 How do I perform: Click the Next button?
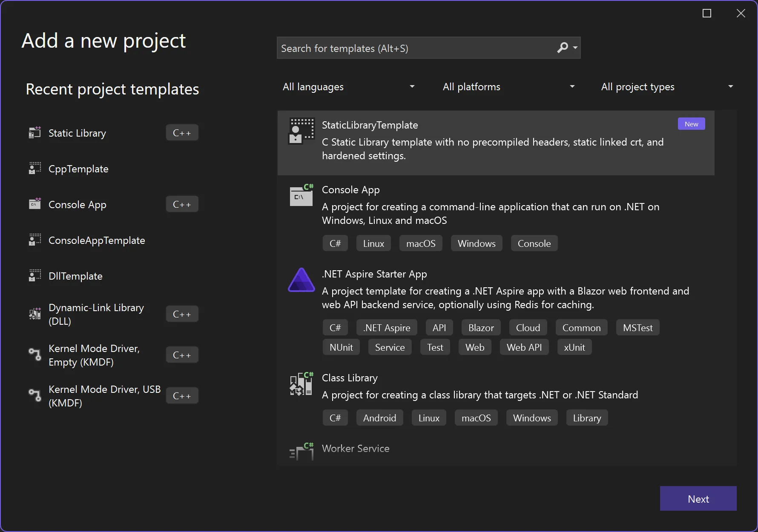[x=698, y=498]
